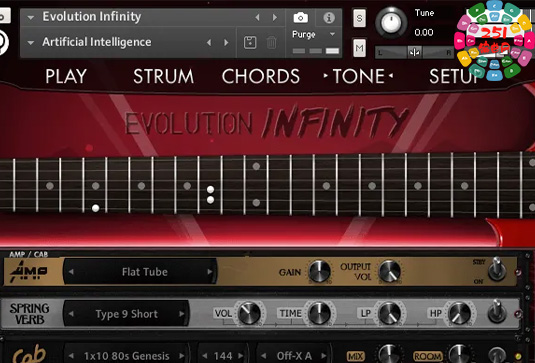Toggle the Cab power switch

(497, 355)
